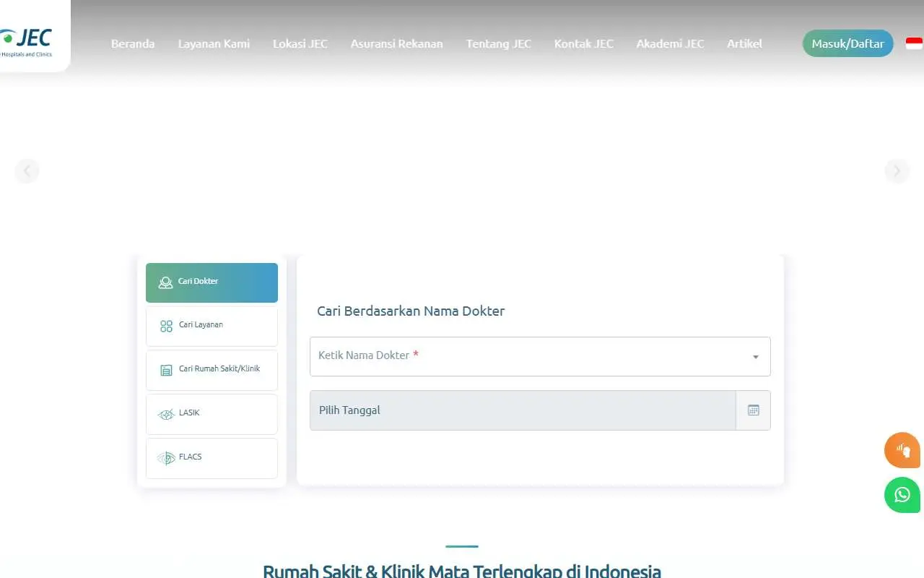Open the Lokasi JEC menu

point(300,43)
